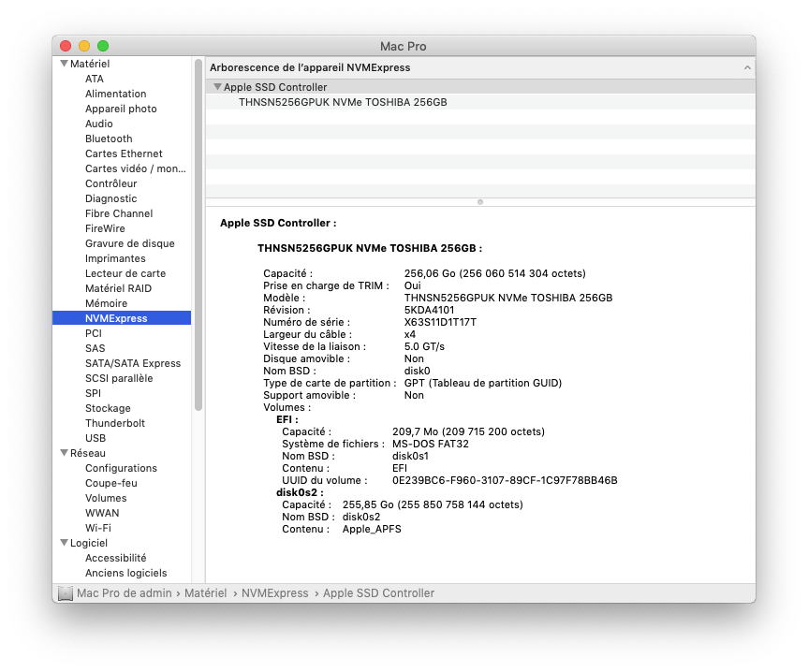
Task: Select THNSN5256GPUK NVMe TOSHIBA 256GB tree row
Action: [480, 102]
